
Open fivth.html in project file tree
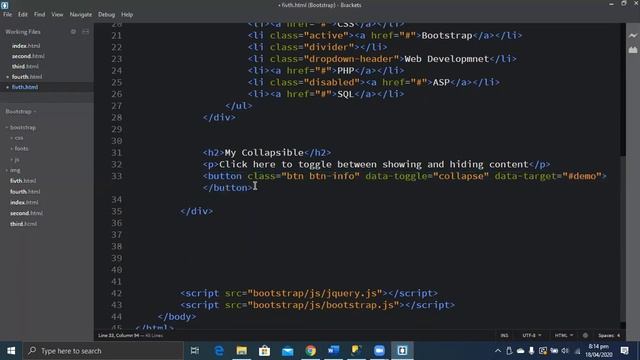coord(23,181)
